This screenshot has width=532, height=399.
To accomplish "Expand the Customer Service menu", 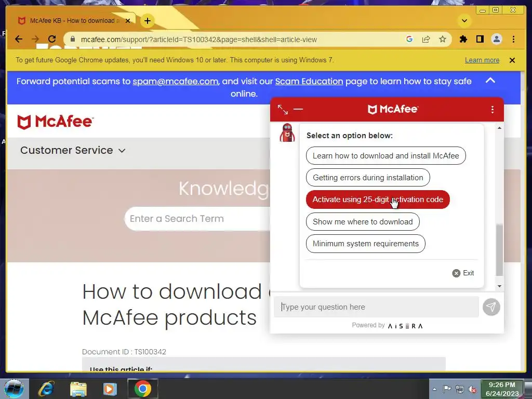I will point(73,150).
